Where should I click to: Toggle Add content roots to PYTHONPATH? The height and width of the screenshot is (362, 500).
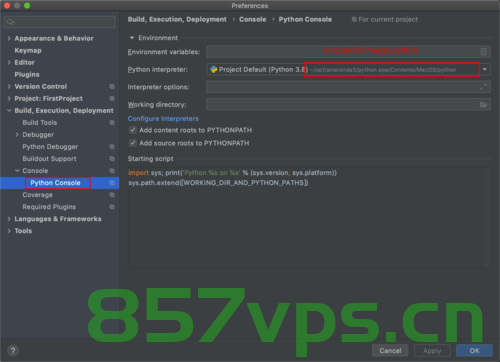[133, 130]
